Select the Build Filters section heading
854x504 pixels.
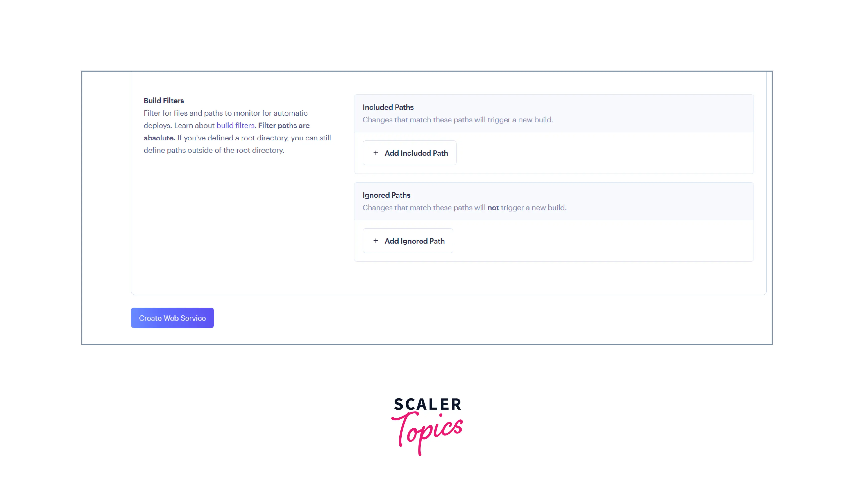[x=164, y=100]
